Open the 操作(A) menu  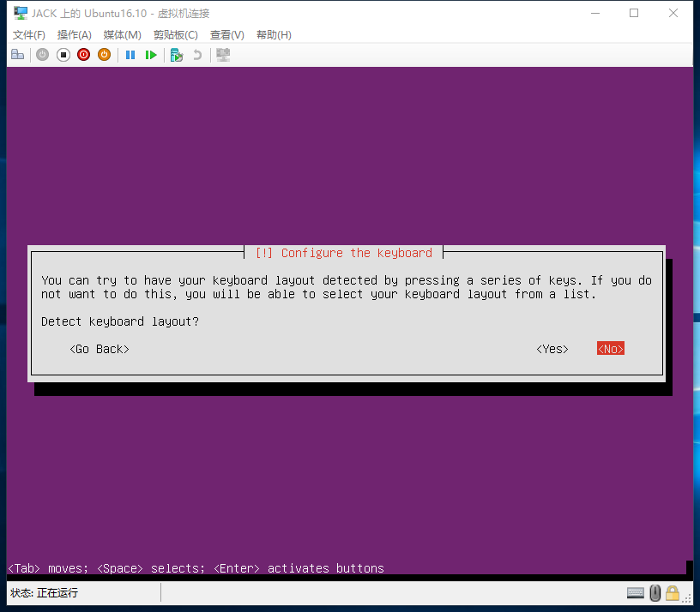pos(74,35)
